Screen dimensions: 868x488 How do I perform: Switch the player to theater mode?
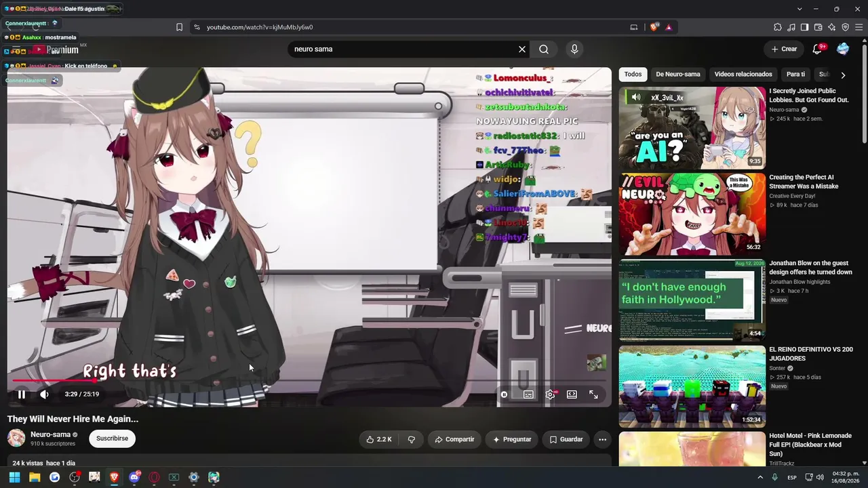pyautogui.click(x=572, y=394)
